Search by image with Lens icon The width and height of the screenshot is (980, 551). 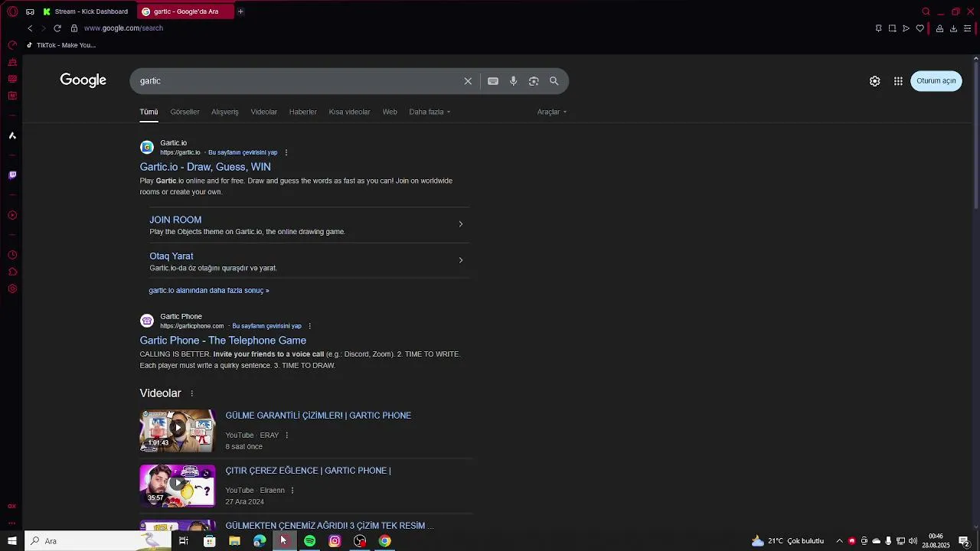[534, 81]
